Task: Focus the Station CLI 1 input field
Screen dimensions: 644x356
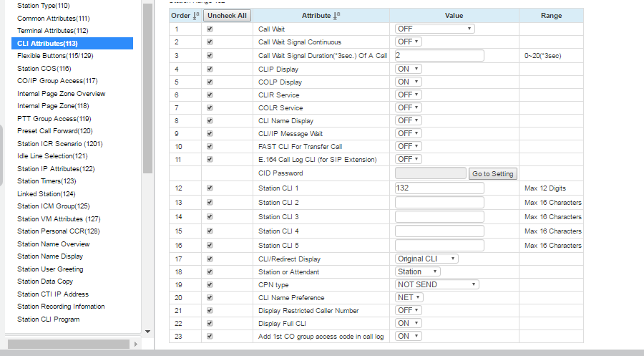Action: (439, 188)
